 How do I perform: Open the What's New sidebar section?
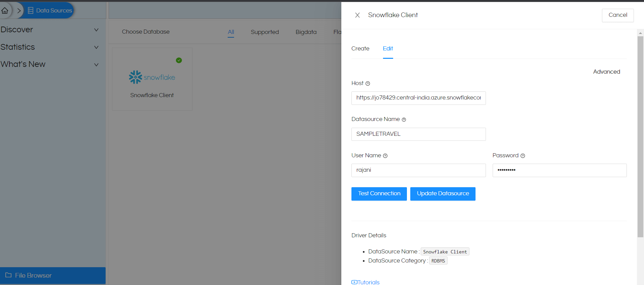[x=23, y=64]
